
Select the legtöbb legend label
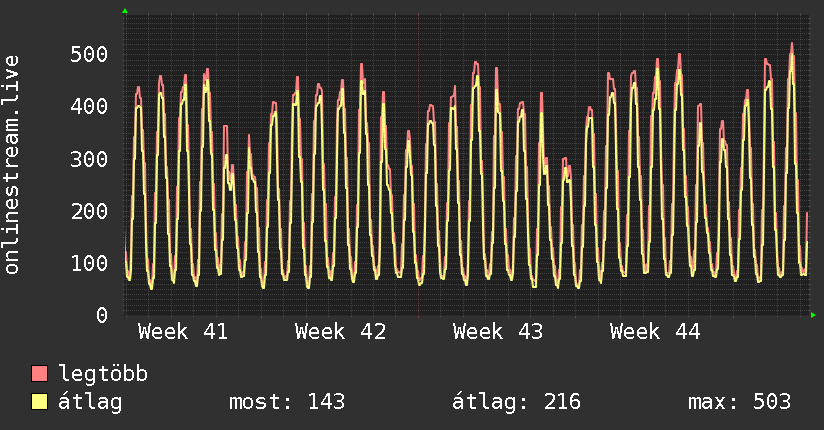[103, 374]
